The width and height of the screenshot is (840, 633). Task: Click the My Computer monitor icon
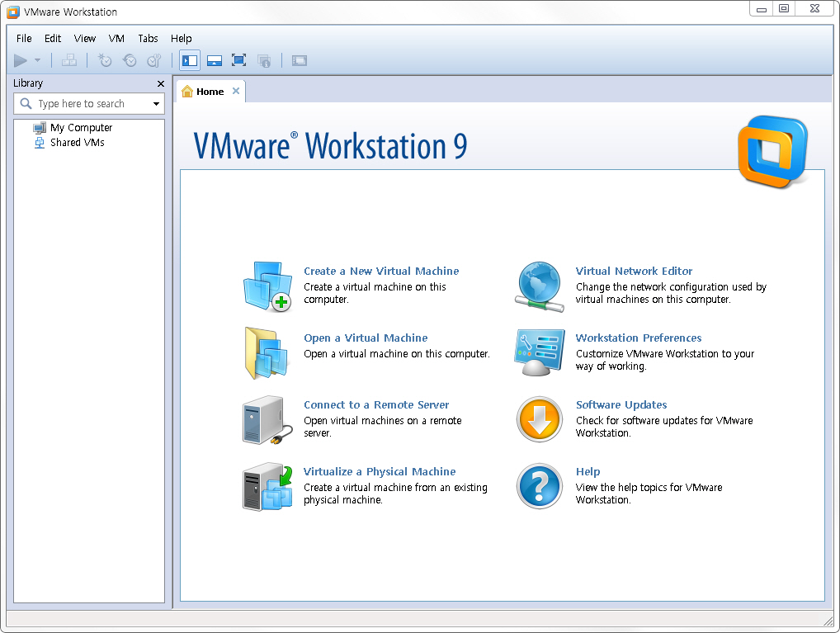tap(40, 128)
